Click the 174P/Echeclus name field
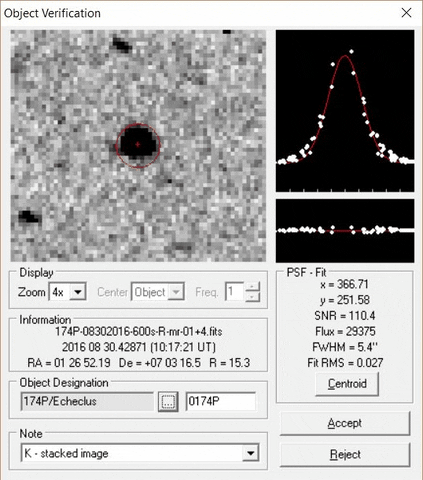 coord(87,401)
